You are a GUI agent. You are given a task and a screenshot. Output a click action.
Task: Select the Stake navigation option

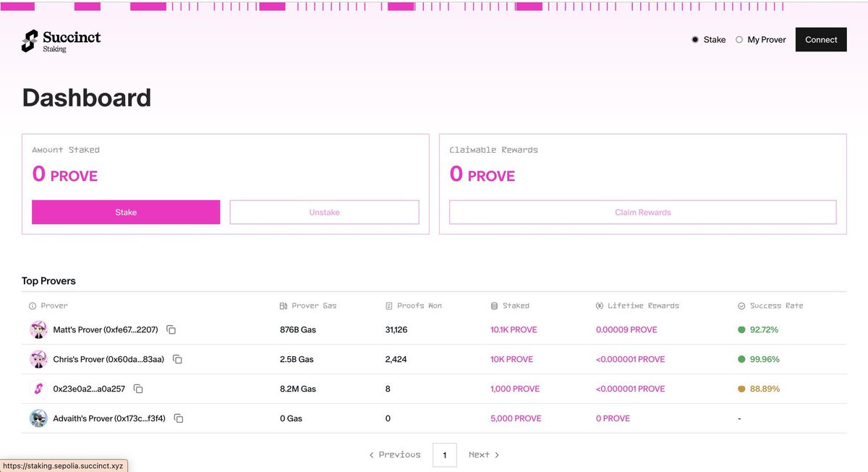pos(709,40)
